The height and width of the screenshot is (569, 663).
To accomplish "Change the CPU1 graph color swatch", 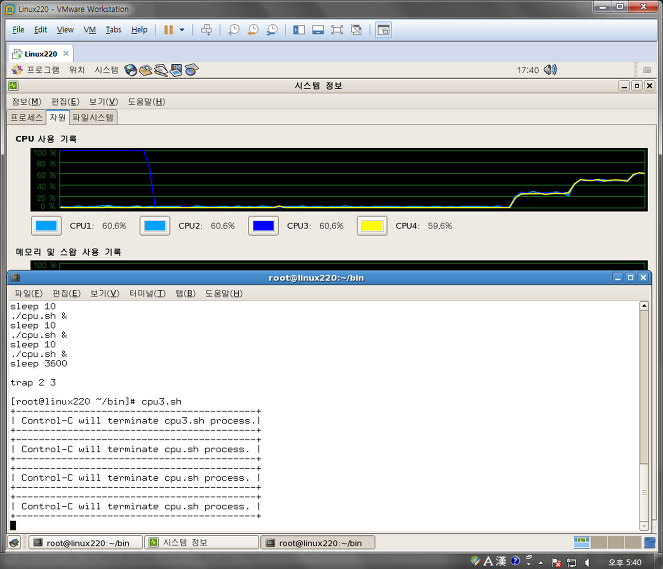I will (x=46, y=226).
